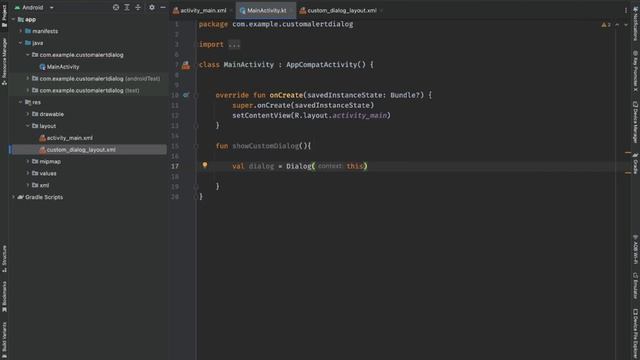The height and width of the screenshot is (360, 640).
Task: Open the Gradle tool window
Action: point(636,163)
